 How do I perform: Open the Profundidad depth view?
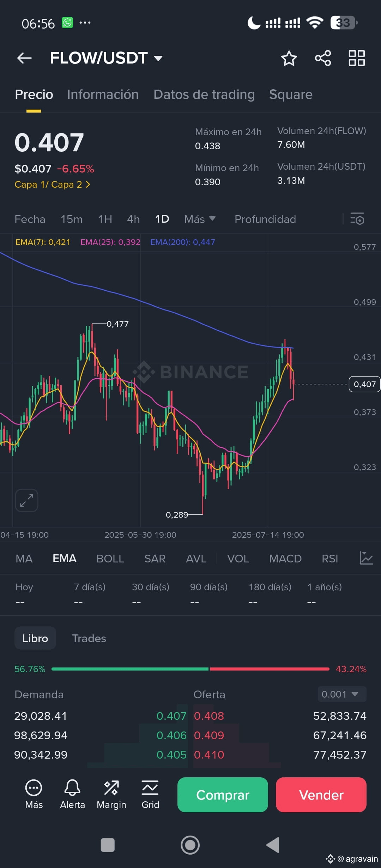tap(265, 219)
